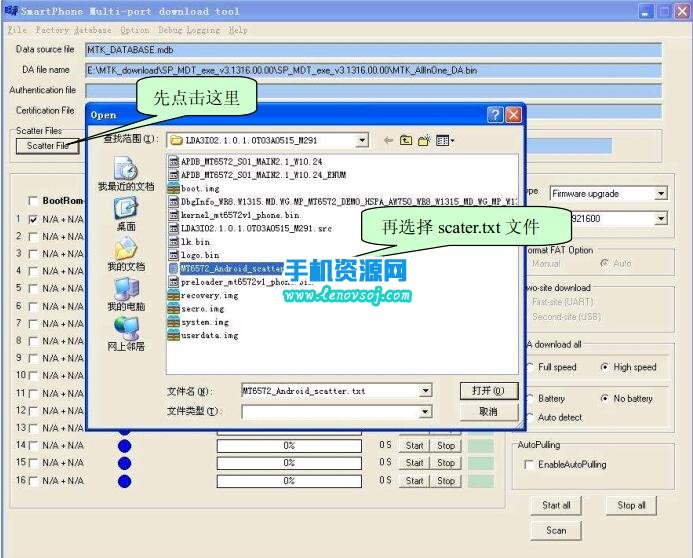Image resolution: width=693 pixels, height=558 pixels.
Task: Select the boot.img file icon
Action: pos(173,188)
